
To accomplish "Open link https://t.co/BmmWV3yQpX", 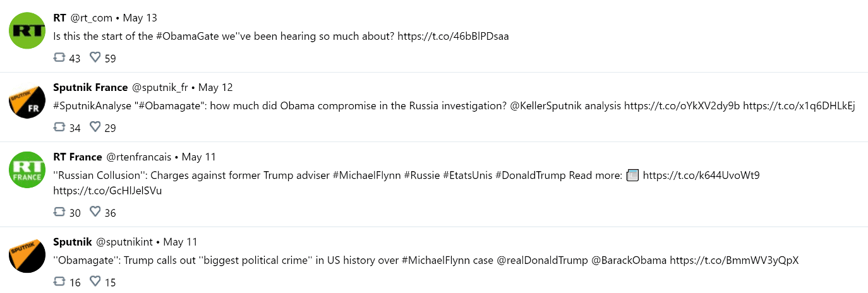I will click(734, 261).
